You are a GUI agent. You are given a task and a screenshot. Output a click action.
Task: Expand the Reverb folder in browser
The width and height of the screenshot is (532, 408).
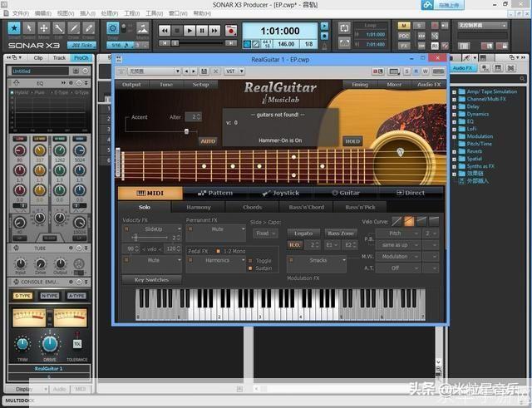[455, 151]
